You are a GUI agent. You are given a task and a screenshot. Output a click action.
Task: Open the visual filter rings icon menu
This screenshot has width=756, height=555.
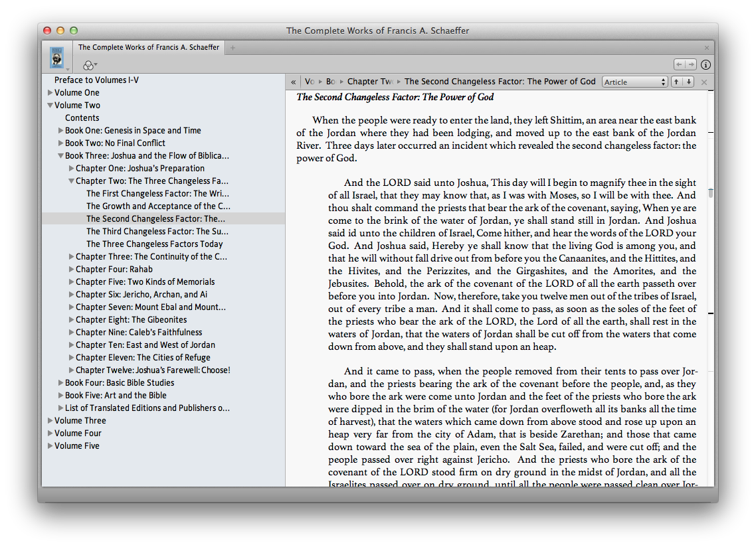click(90, 65)
